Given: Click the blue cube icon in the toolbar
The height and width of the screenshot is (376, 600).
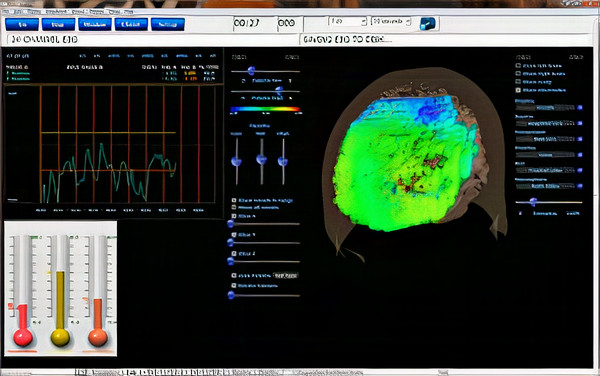Looking at the screenshot, I should 427,24.
